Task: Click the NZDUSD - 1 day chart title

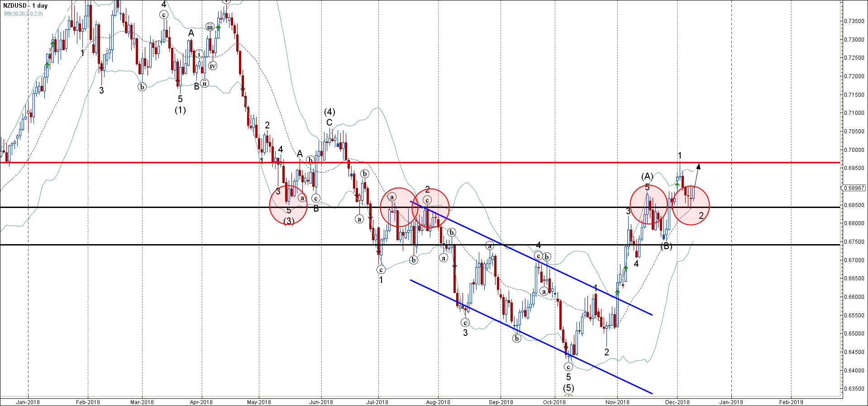Action: click(25, 6)
